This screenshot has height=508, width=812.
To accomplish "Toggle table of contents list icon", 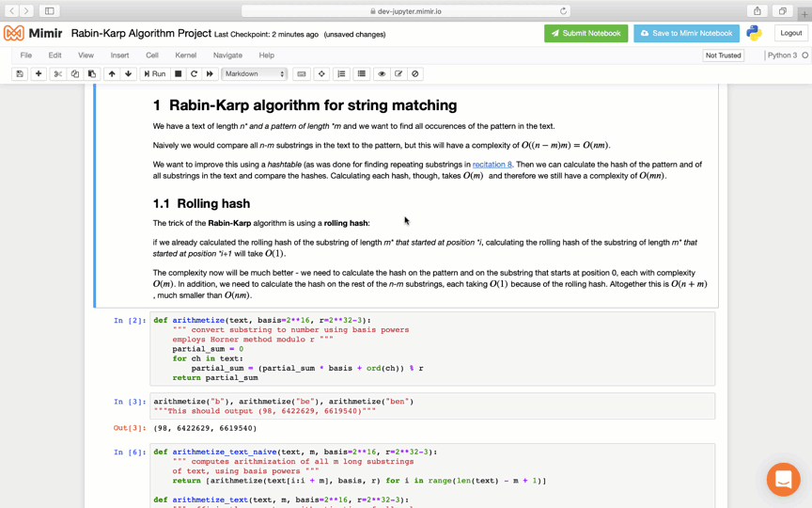I will (362, 73).
